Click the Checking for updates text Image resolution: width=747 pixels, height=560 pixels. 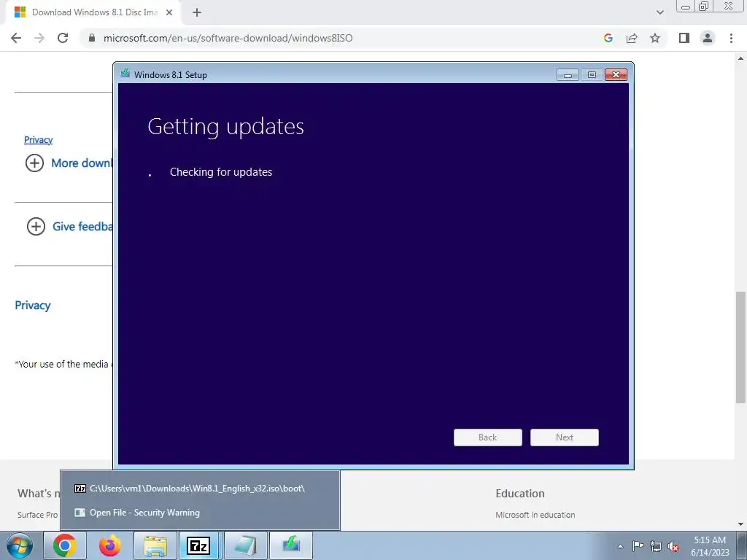(x=221, y=172)
